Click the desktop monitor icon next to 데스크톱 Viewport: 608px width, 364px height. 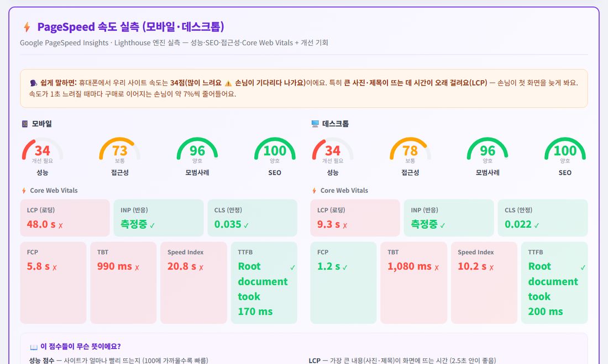click(x=315, y=124)
